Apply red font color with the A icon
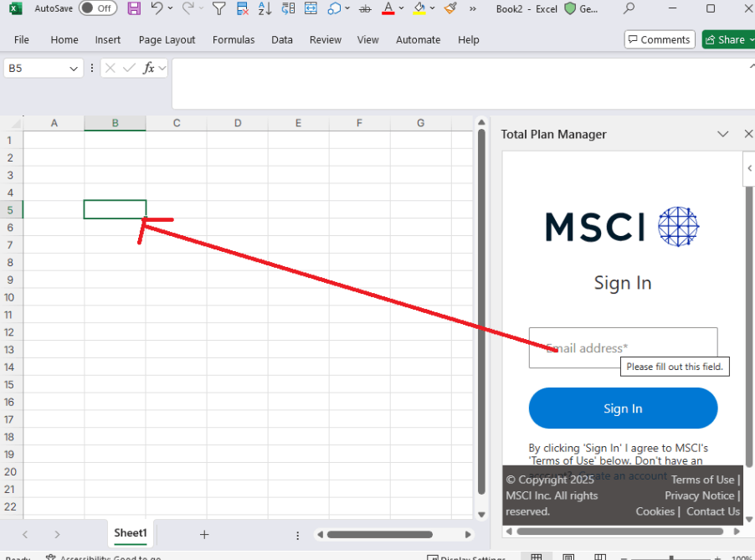Image resolution: width=755 pixels, height=560 pixels. (388, 8)
